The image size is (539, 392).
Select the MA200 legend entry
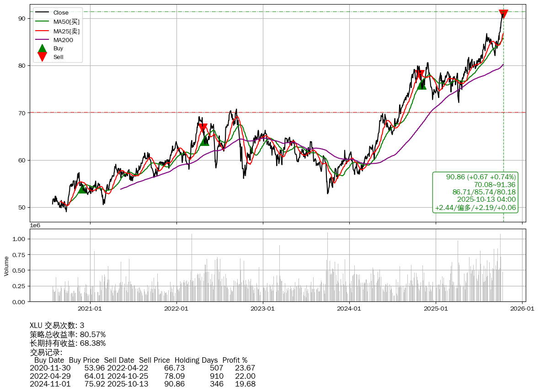coord(63,40)
